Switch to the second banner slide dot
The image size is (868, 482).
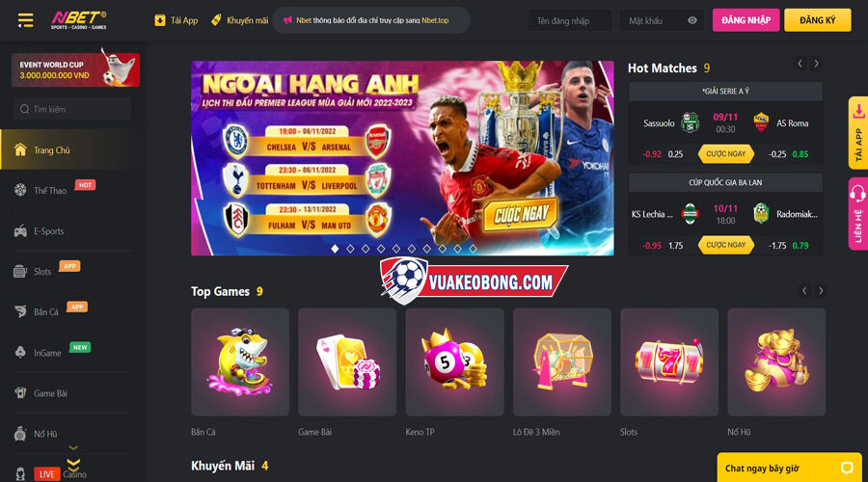tap(350, 249)
